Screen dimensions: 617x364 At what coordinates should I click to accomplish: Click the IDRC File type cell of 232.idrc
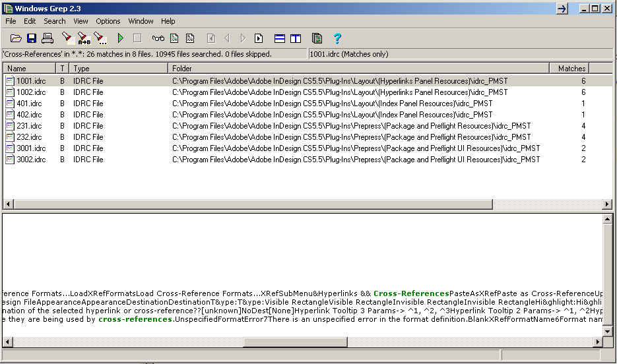(x=88, y=137)
